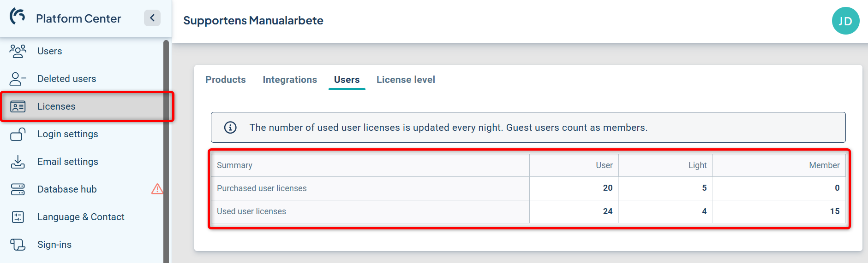Select the Users tab in licenses
The height and width of the screenshot is (263, 868).
(347, 80)
